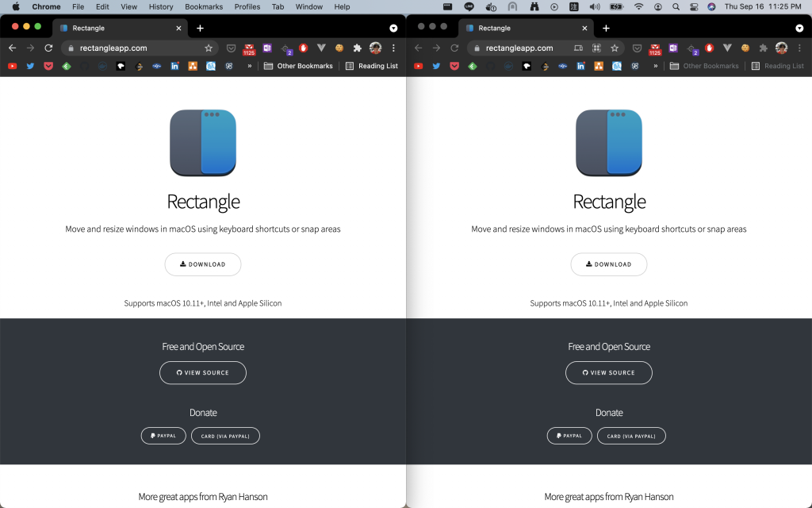Open new tab in right Chrome window
Image resolution: width=812 pixels, height=508 pixels.
pos(606,28)
